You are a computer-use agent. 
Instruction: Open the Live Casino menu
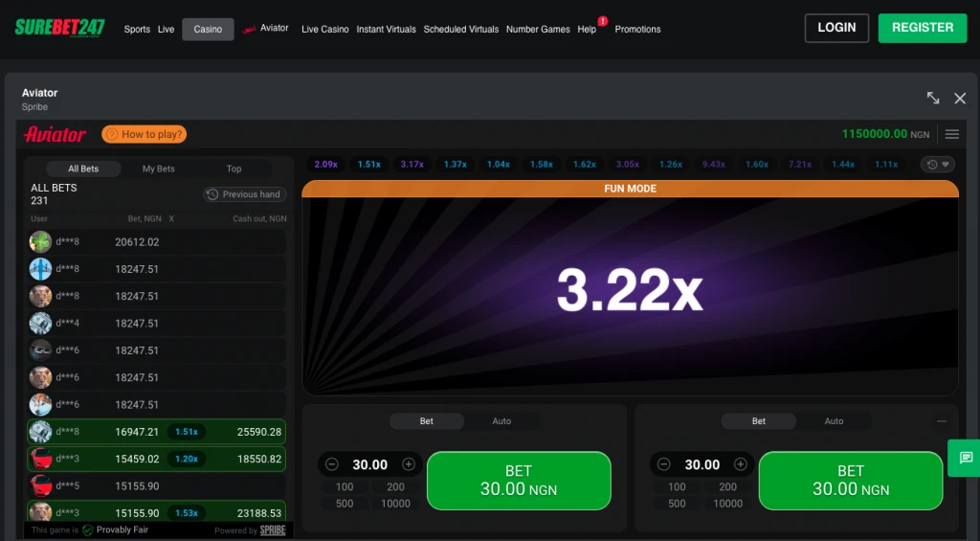pyautogui.click(x=324, y=30)
